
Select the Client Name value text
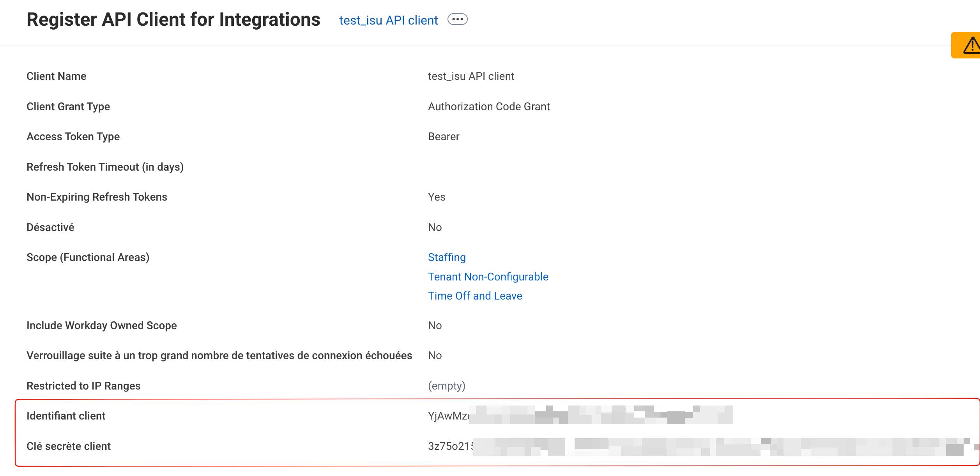point(471,76)
